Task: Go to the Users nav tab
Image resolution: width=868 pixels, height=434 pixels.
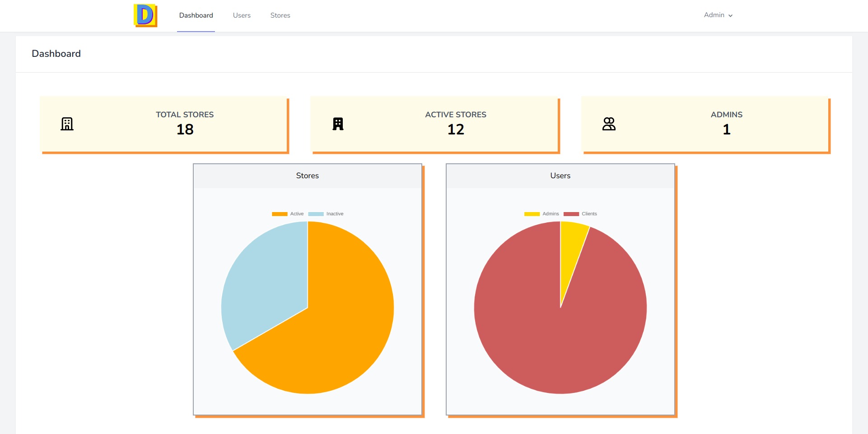Action: tap(242, 15)
